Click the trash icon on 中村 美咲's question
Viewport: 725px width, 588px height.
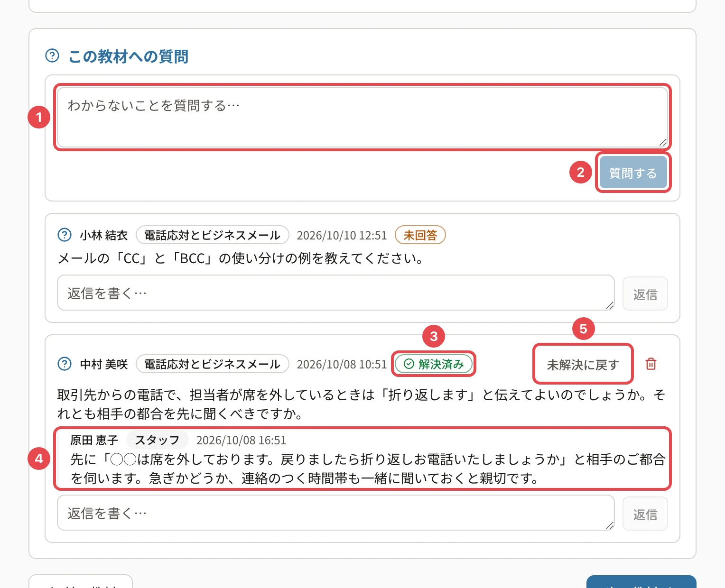[651, 364]
